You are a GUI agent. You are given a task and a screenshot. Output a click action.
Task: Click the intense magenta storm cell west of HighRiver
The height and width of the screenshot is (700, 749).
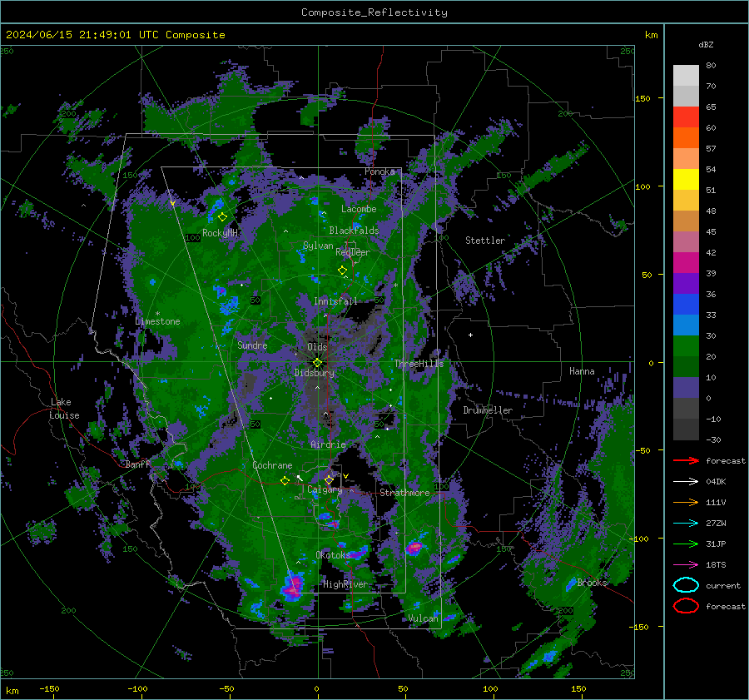[293, 586]
